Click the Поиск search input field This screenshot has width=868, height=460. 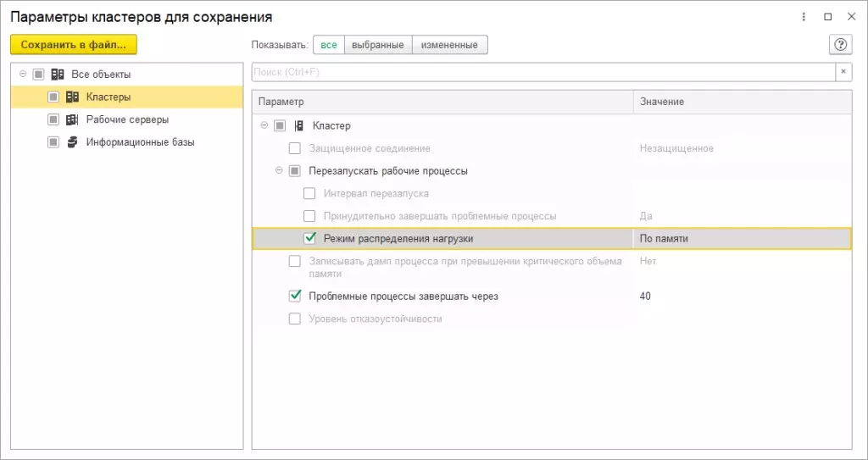coord(542,72)
